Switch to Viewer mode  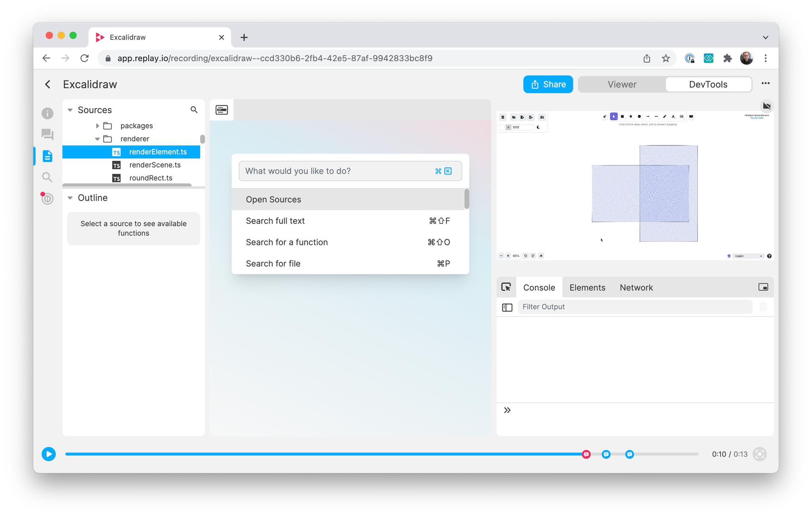[x=622, y=84]
